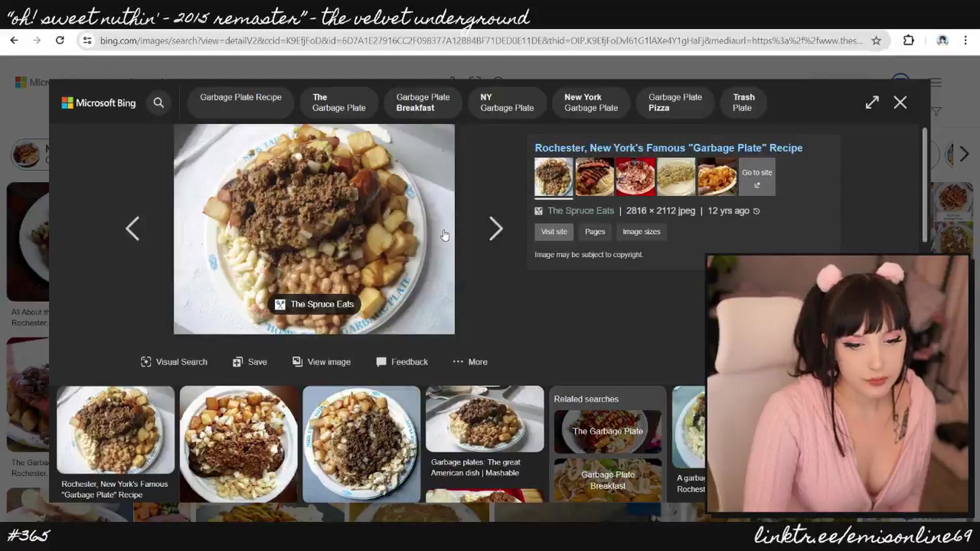Open the browser profile avatar
The width and height of the screenshot is (980, 551).
(943, 40)
